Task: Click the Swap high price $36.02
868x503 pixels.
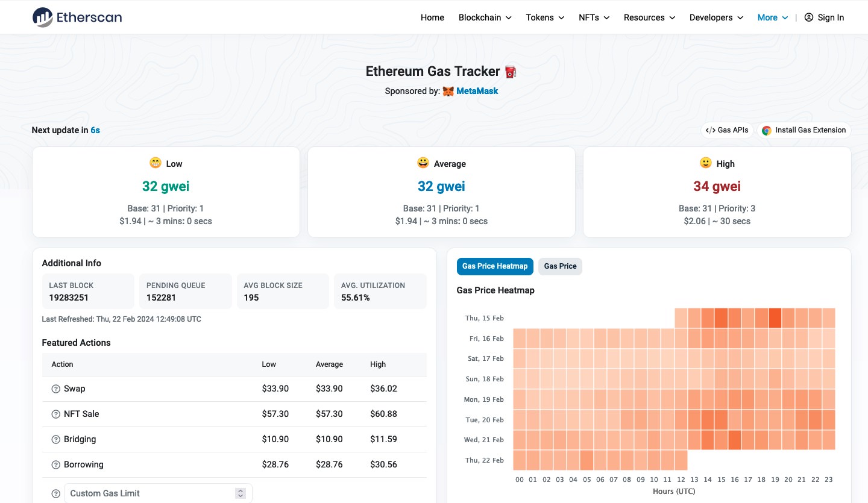Action: 383,389
